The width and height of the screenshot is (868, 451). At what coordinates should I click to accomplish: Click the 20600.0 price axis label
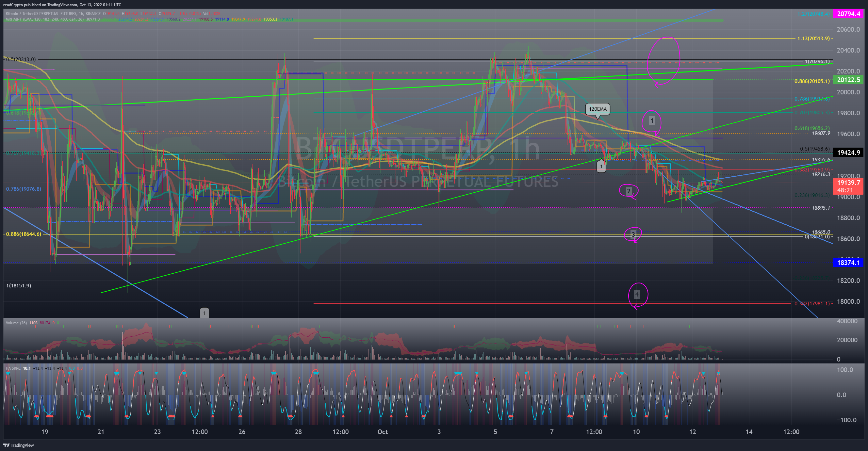(x=848, y=30)
